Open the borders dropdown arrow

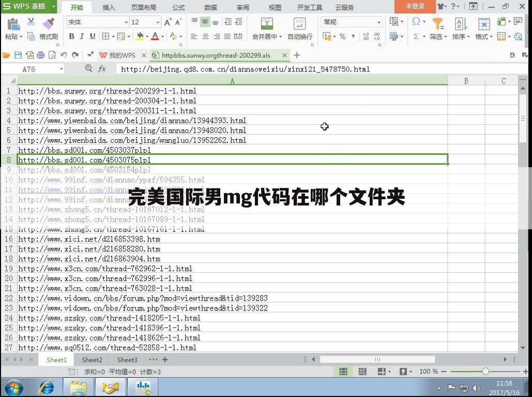(x=113, y=36)
